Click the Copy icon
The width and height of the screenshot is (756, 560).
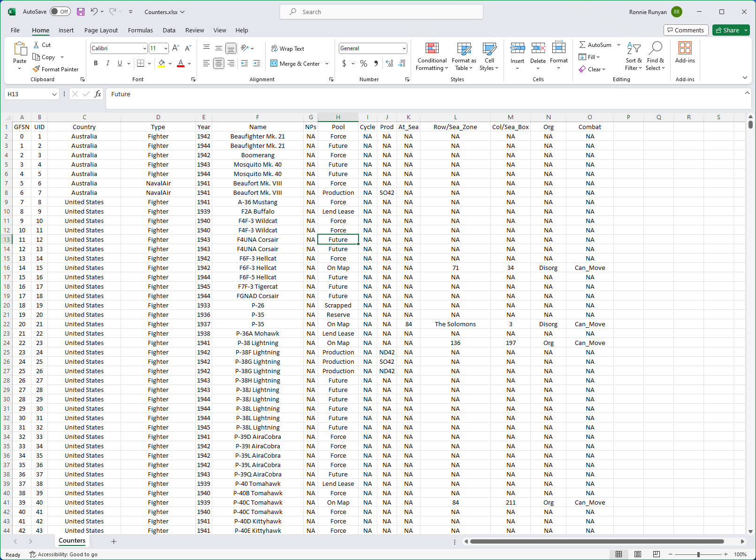click(36, 57)
